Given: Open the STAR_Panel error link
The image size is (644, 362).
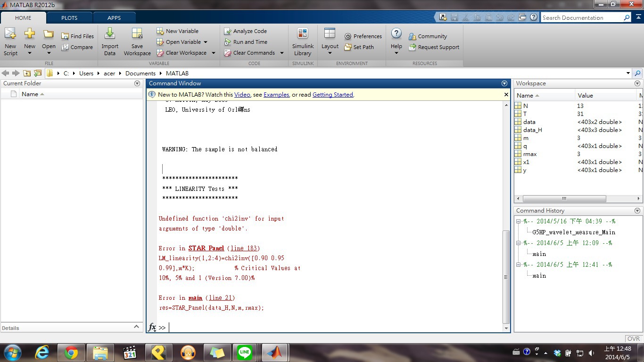Looking at the screenshot, I should (x=206, y=248).
